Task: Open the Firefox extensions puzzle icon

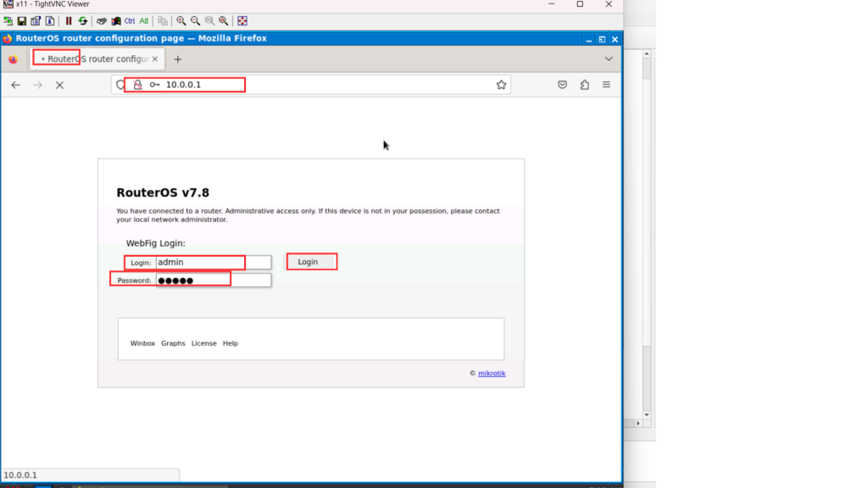Action: (x=585, y=85)
